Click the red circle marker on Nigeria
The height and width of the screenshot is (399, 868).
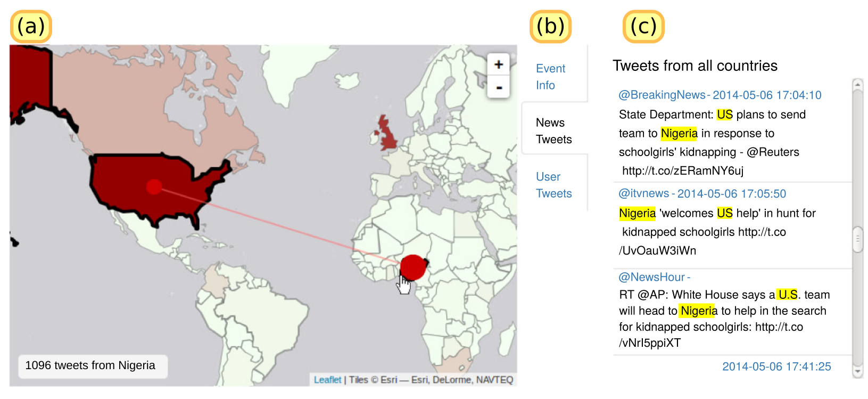click(x=413, y=267)
